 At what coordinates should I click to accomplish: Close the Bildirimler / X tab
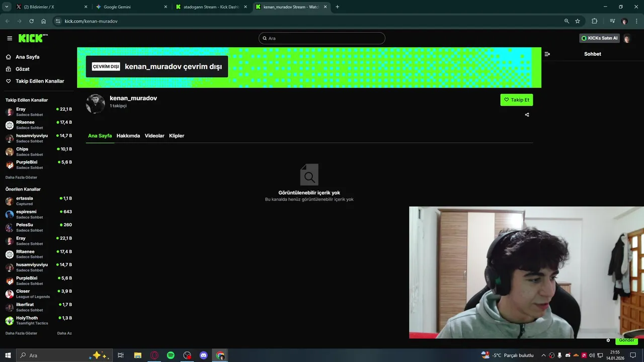point(86,7)
